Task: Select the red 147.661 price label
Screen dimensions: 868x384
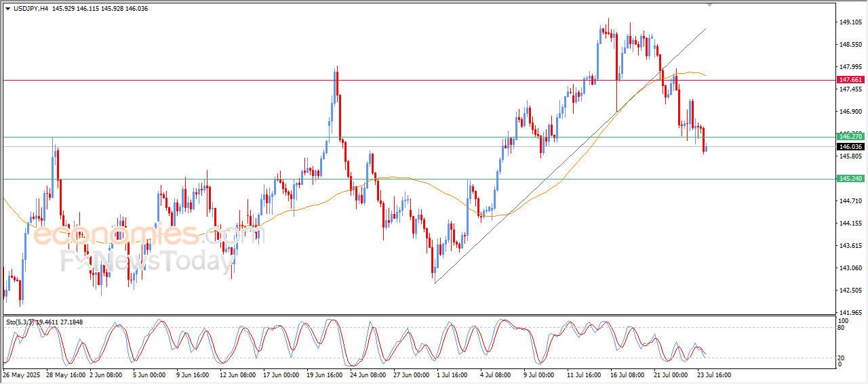Action: [850, 80]
